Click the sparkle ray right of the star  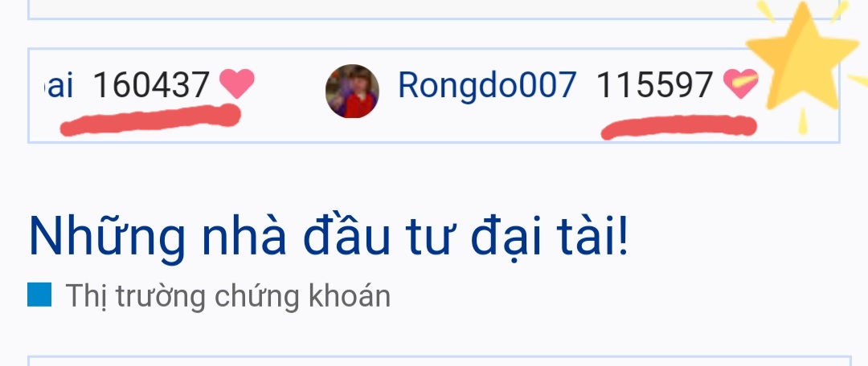point(858,81)
